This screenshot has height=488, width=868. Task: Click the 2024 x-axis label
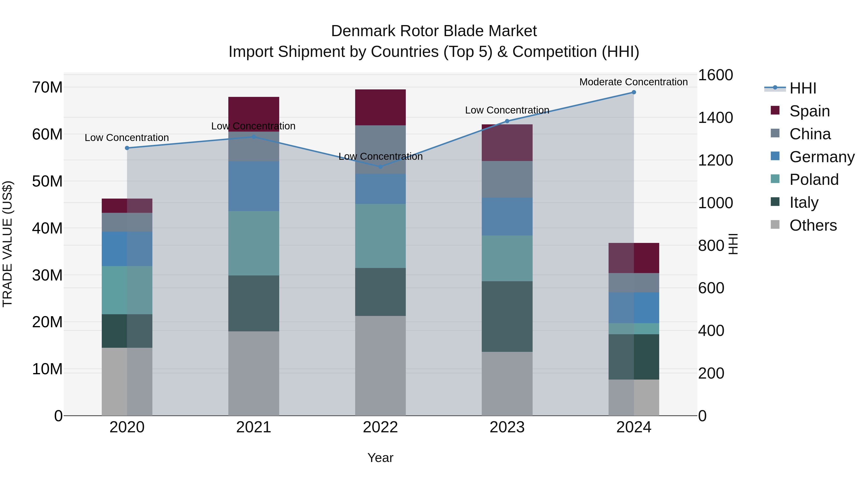[x=634, y=427]
